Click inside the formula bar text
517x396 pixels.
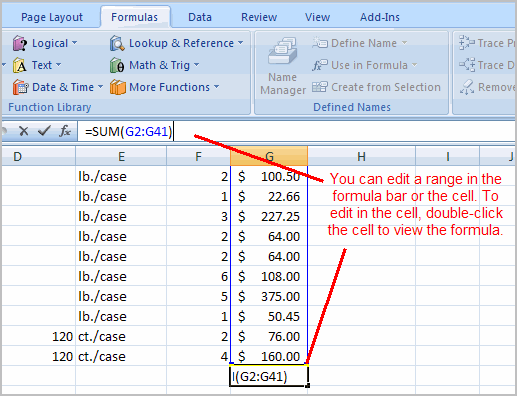(x=128, y=131)
